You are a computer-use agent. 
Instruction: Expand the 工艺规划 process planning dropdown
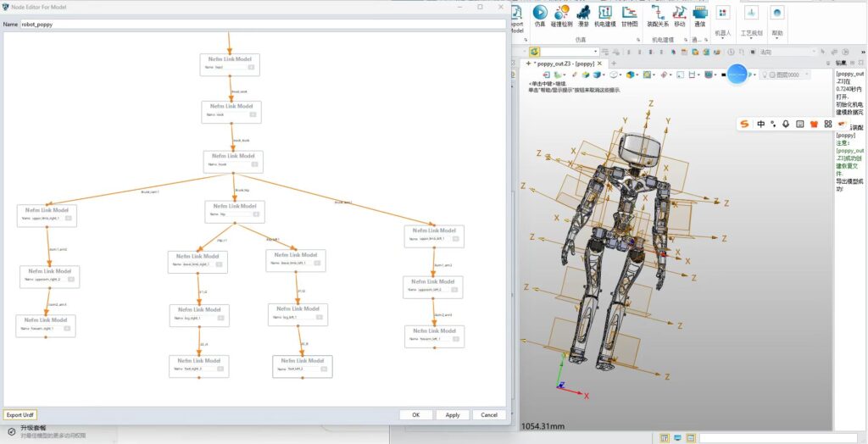751,33
